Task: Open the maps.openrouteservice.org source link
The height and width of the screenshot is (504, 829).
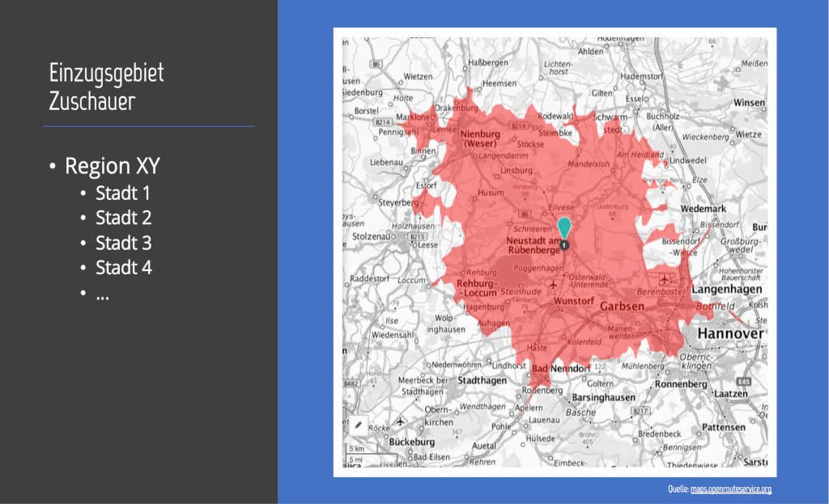Action: [x=730, y=489]
